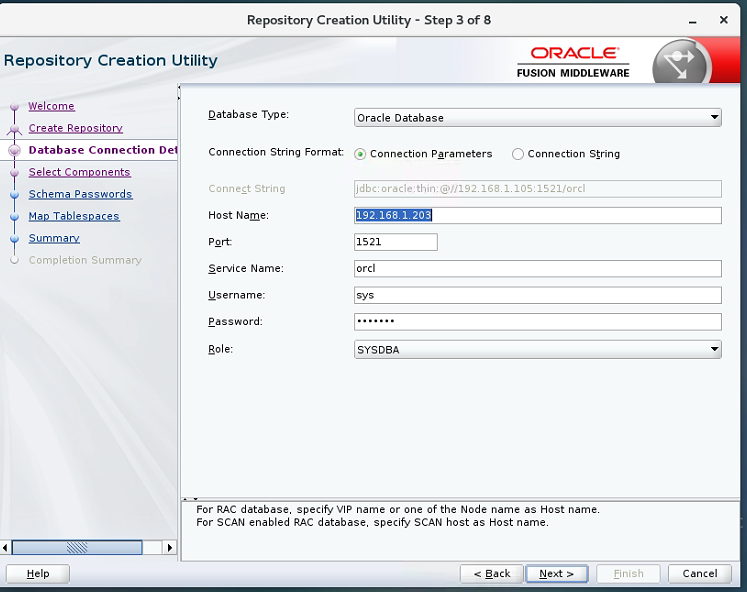
Task: Click left arrow of sidebar scrollbar
Action: coord(5,548)
